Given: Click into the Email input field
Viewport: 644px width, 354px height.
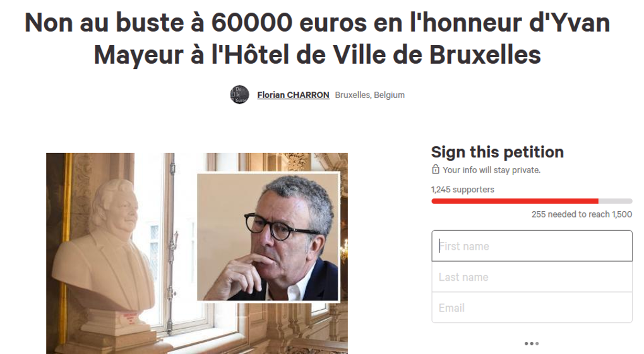Looking at the screenshot, I should pyautogui.click(x=532, y=308).
